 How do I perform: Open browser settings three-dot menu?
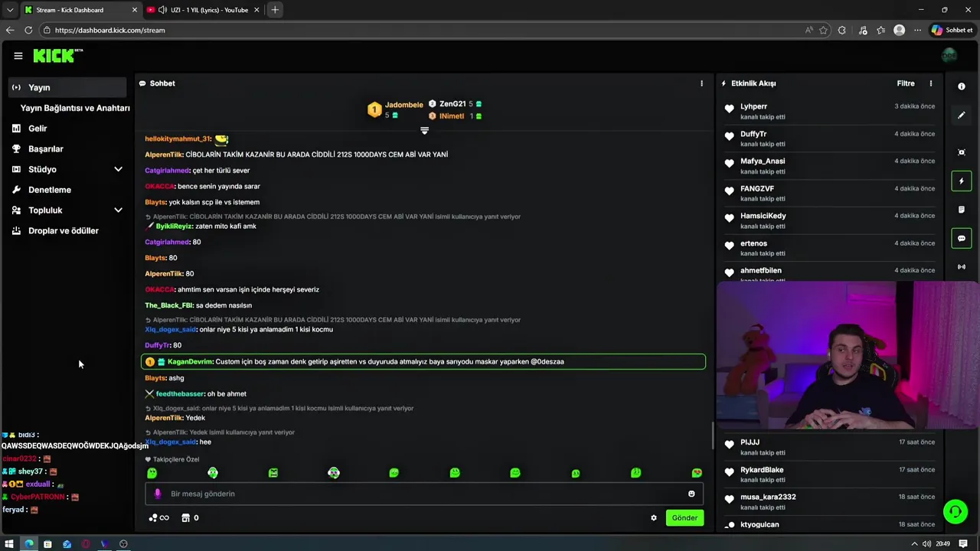point(917,30)
